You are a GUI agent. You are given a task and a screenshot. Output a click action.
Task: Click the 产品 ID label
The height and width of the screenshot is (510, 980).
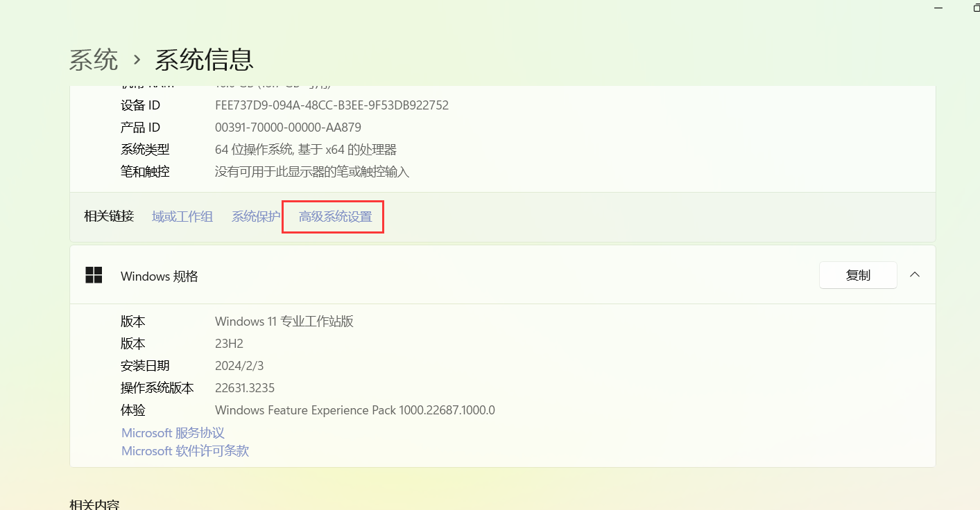tap(140, 127)
